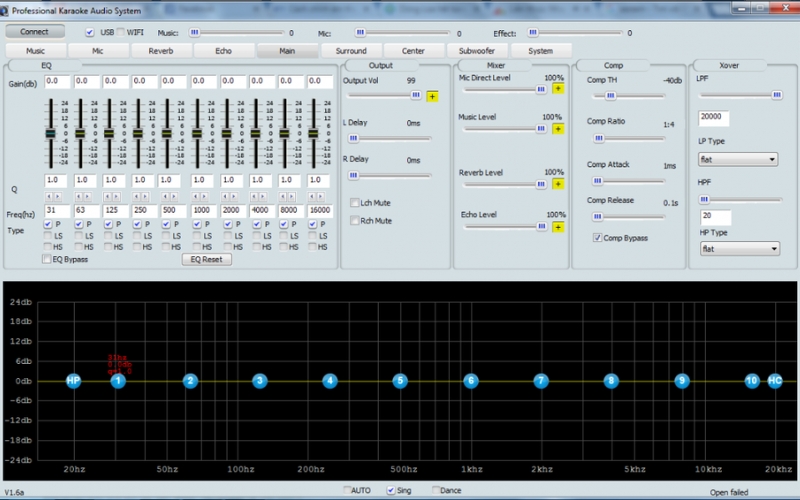Select EQ node 1 on the graph
This screenshot has width=800, height=500.
pos(118,381)
